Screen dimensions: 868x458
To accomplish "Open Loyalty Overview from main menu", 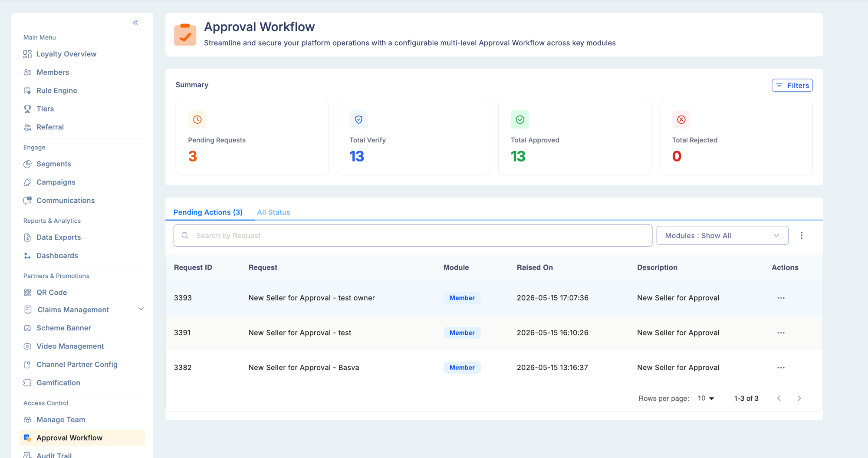I will (66, 54).
